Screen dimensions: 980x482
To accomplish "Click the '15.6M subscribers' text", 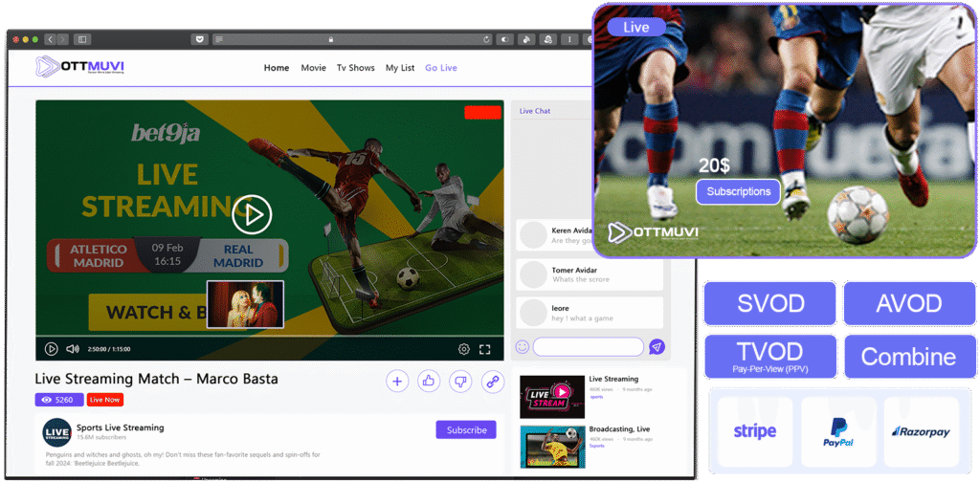I will coord(100,438).
